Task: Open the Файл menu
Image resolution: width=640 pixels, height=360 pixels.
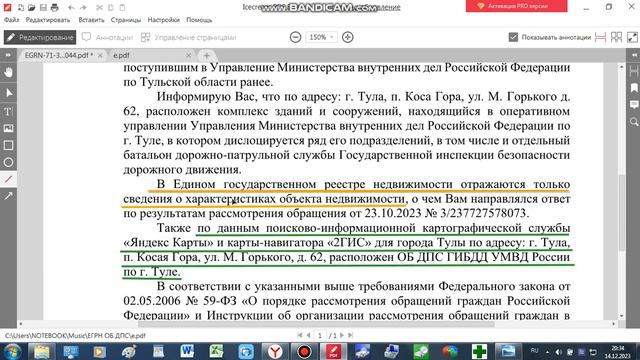Action: tap(11, 20)
